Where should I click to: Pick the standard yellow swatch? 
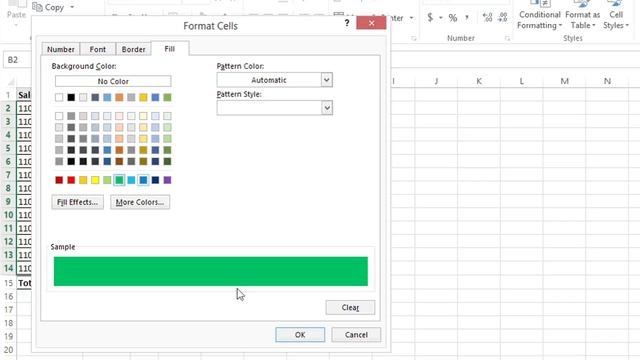click(x=95, y=180)
